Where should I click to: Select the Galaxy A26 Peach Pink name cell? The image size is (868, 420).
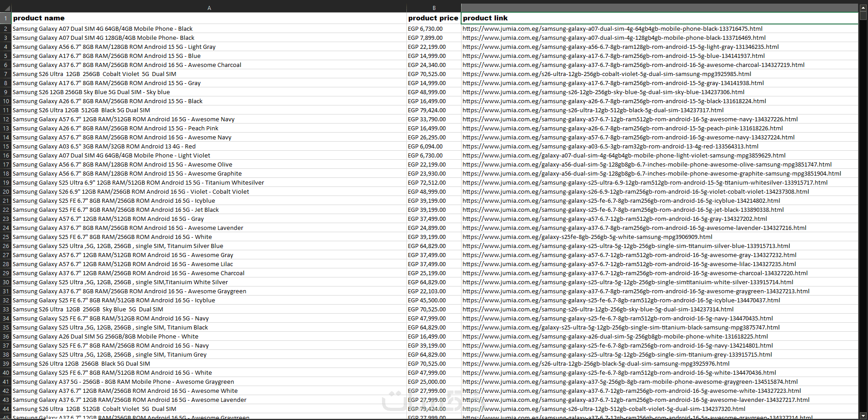coord(209,128)
